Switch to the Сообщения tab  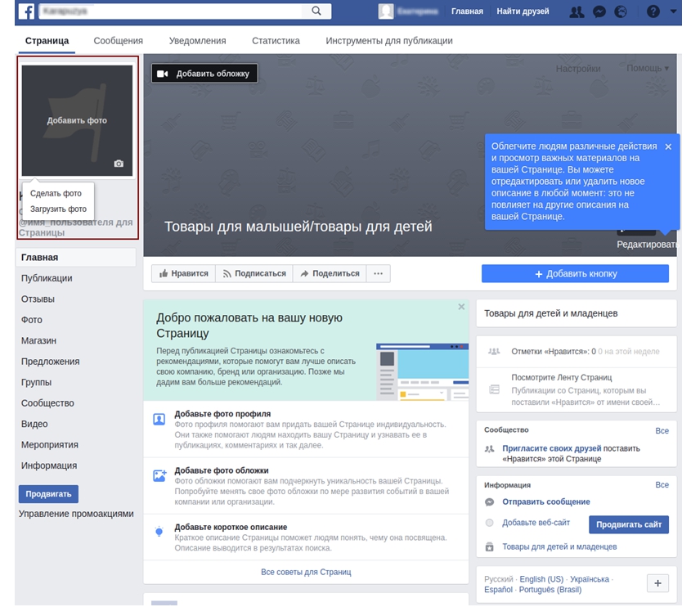click(118, 41)
